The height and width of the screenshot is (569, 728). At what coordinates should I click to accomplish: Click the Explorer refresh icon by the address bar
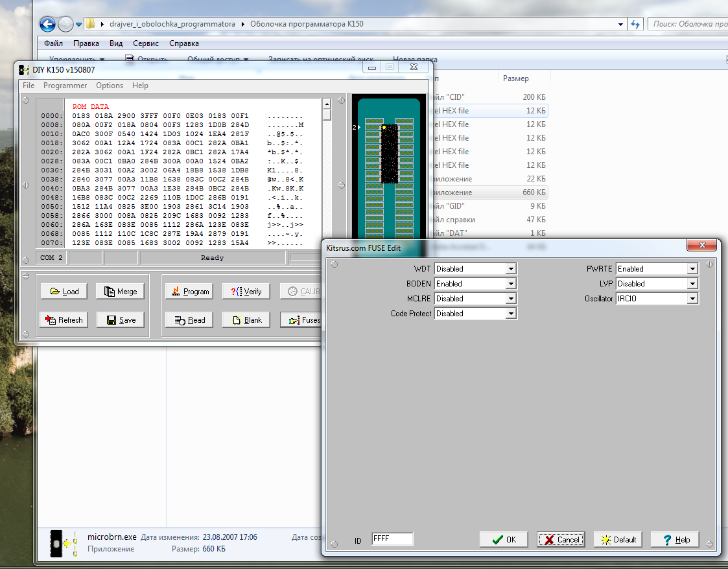(x=635, y=24)
